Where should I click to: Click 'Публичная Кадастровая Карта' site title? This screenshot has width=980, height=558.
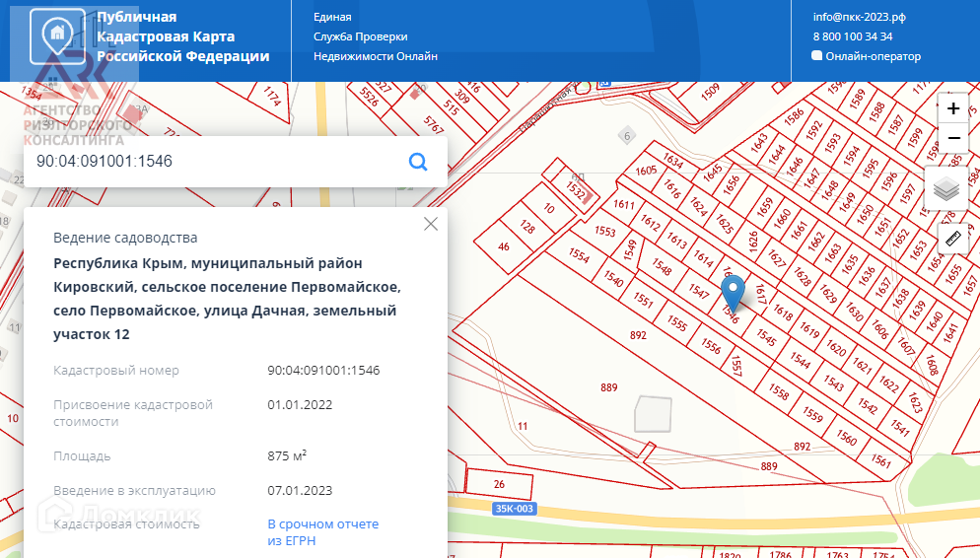coord(182,36)
